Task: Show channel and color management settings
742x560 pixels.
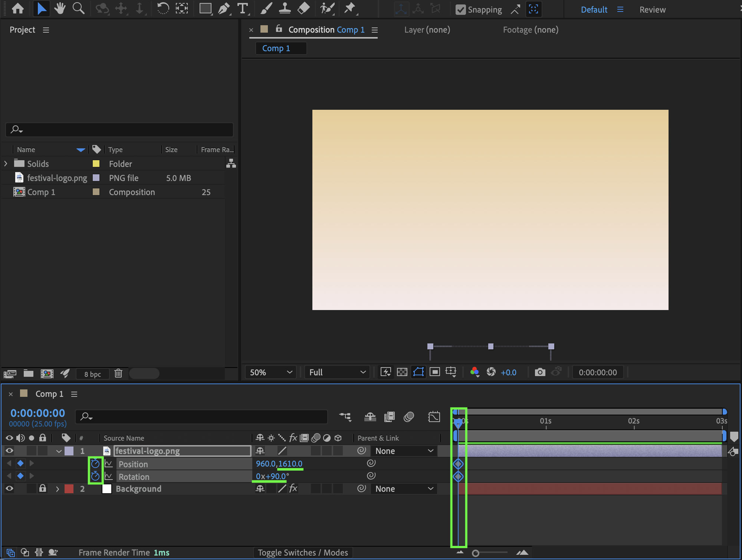Action: point(475,372)
